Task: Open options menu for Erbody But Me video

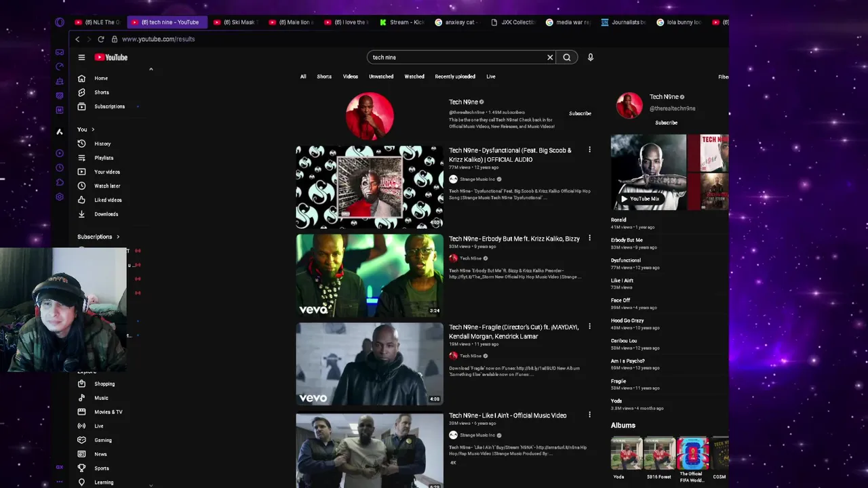Action: tap(589, 239)
